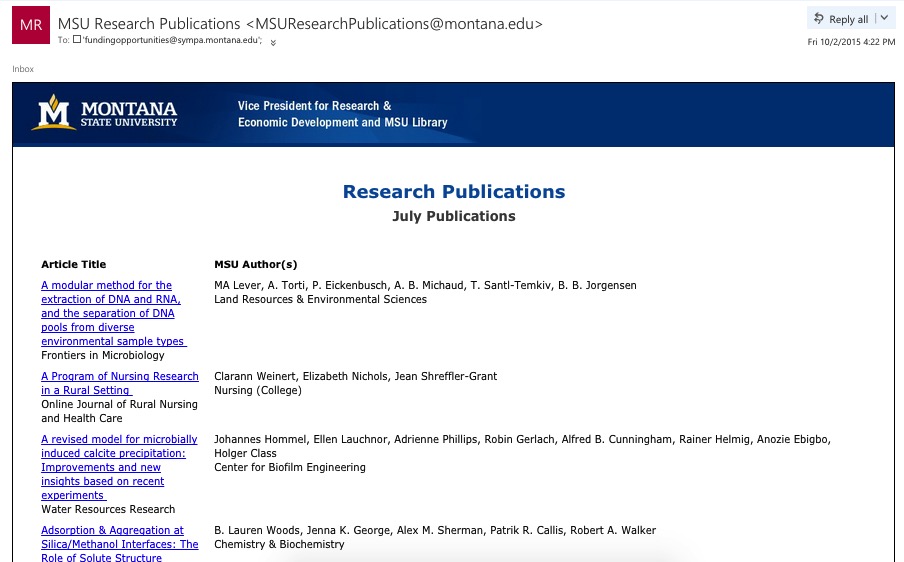904x562 pixels.
Task: Click the Water Resources Research journal name
Action: click(x=108, y=509)
